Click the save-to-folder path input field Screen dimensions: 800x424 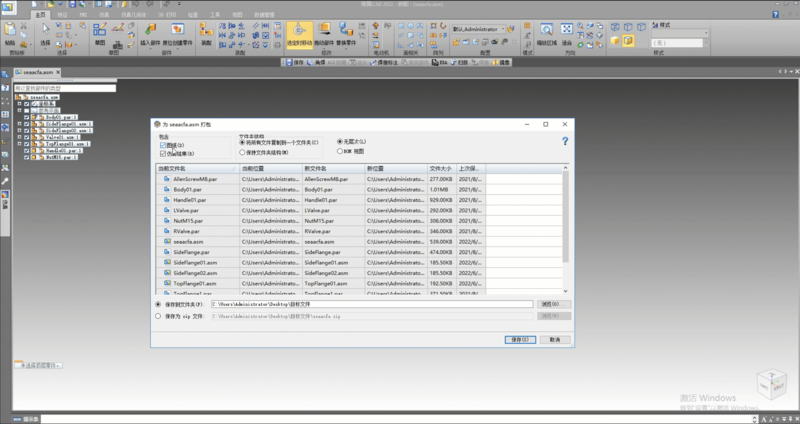click(372, 303)
